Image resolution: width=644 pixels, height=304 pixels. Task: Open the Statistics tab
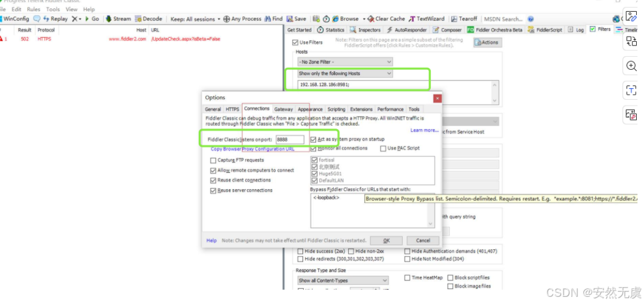pos(331,30)
